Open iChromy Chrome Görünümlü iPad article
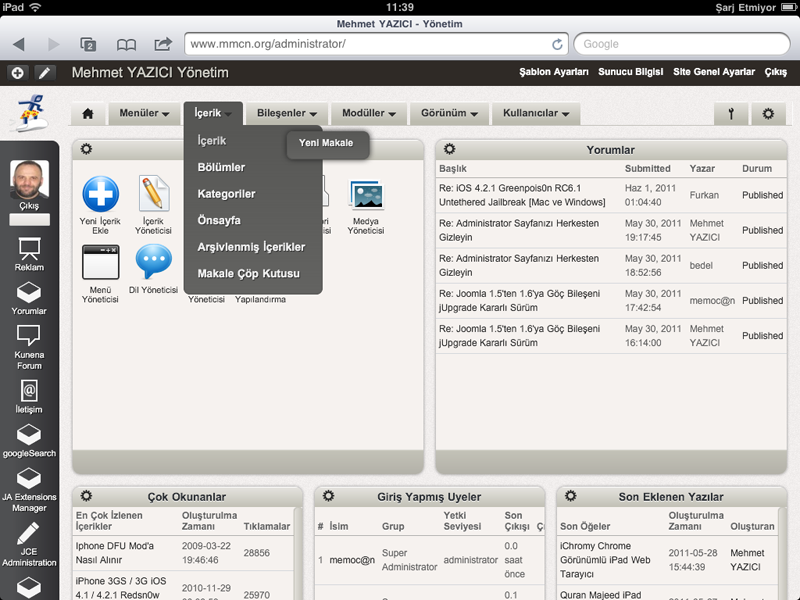 [x=605, y=560]
